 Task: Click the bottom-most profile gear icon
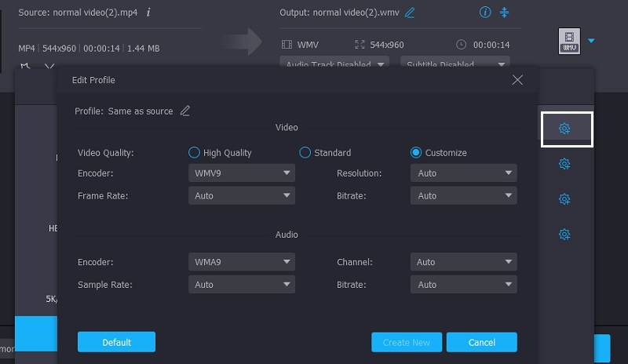tap(564, 234)
